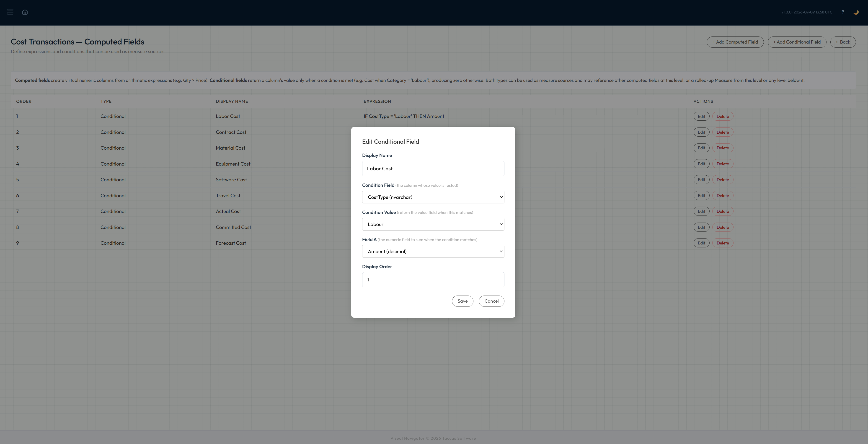The height and width of the screenshot is (444, 868).
Task: Click the Display Order input field
Action: [433, 280]
